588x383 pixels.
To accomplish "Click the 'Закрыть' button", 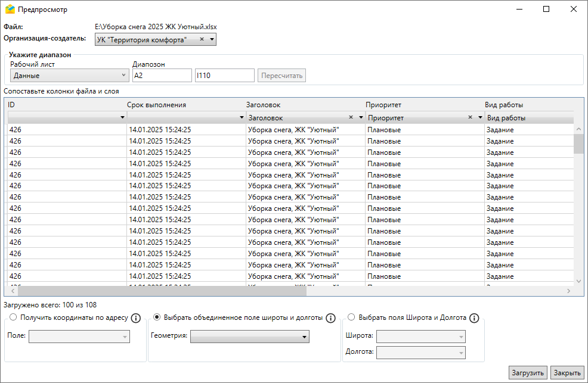I will [x=567, y=373].
